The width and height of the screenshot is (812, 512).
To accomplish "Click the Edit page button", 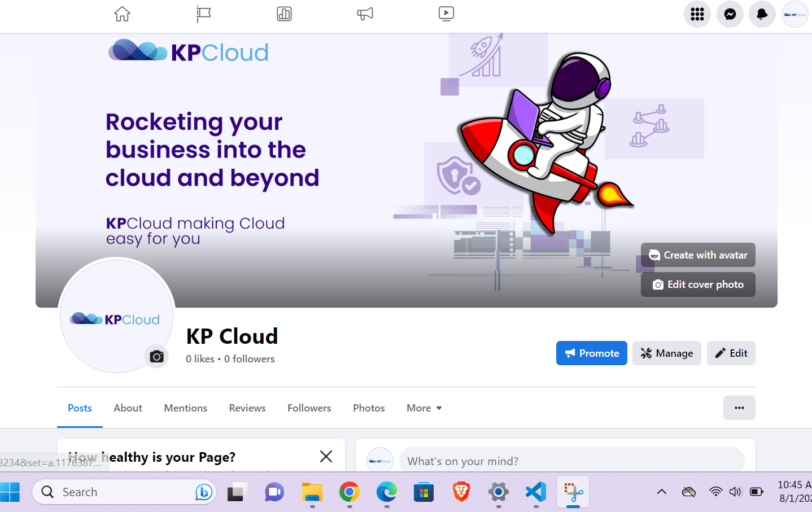I will point(731,353).
